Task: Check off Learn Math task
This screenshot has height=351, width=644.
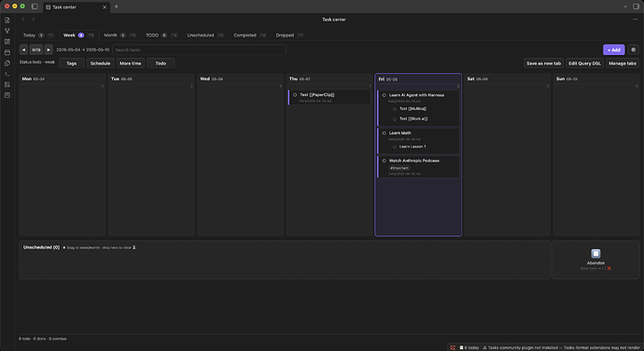Action: coord(384,133)
